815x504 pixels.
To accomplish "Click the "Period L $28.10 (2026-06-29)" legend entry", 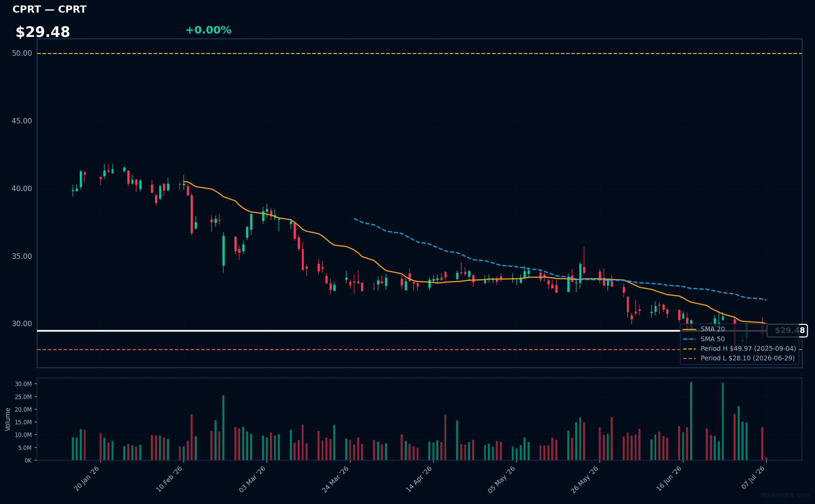I will click(x=748, y=358).
